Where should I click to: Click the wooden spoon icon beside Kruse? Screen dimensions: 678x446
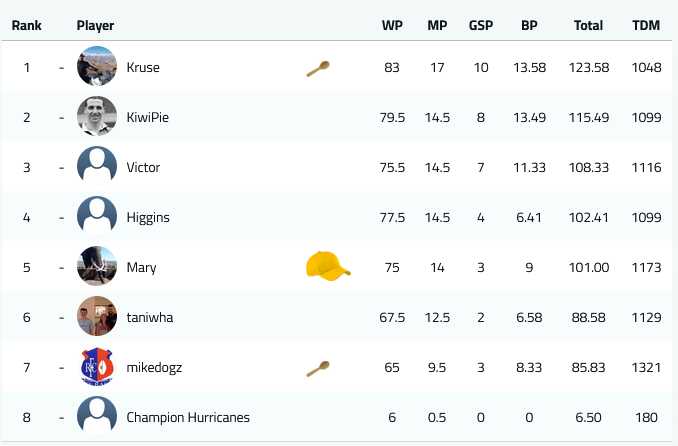(x=318, y=68)
